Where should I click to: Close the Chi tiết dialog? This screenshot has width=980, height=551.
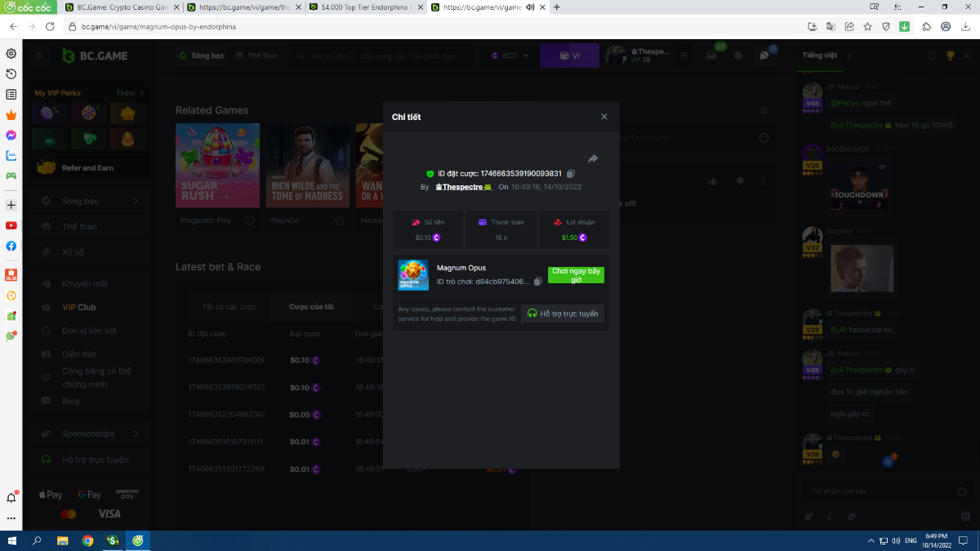click(604, 117)
